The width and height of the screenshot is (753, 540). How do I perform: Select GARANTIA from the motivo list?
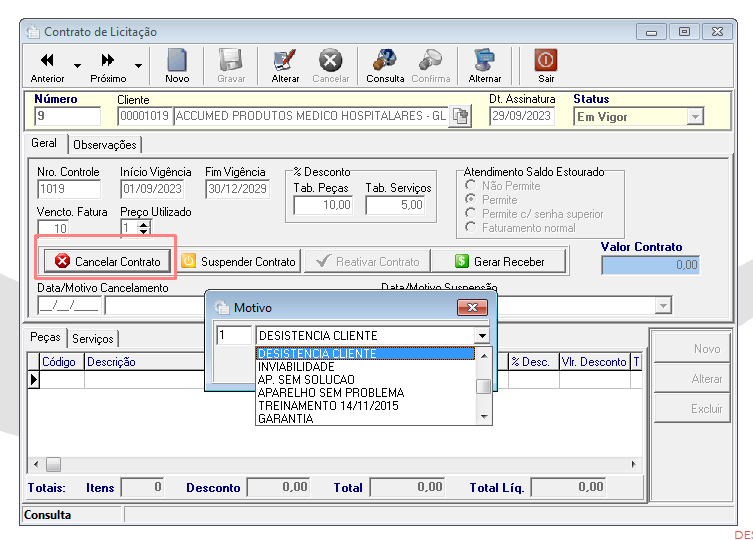click(365, 418)
